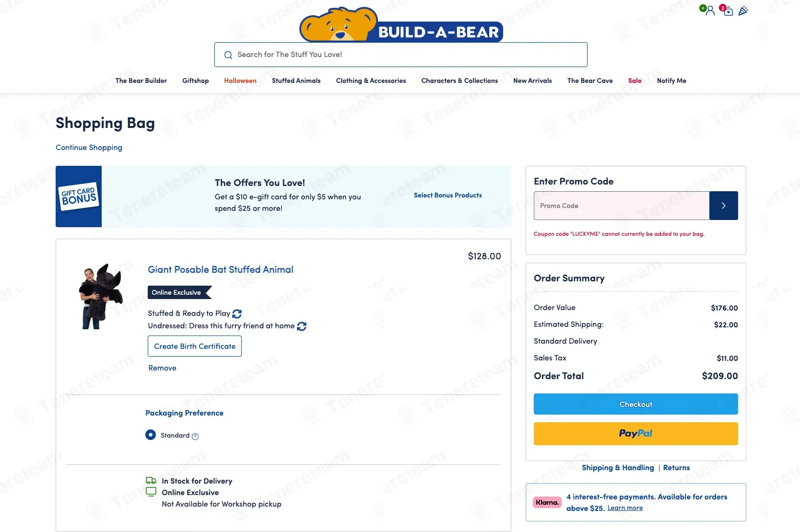Screen dimensions: 800x532
Task: Click the Gift Card Bonus image
Action: coord(79,197)
